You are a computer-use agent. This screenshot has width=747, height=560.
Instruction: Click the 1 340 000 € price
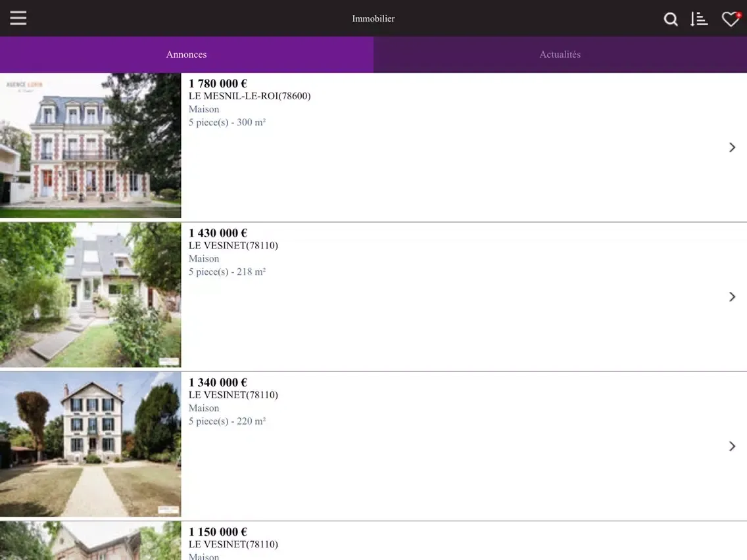(x=218, y=383)
